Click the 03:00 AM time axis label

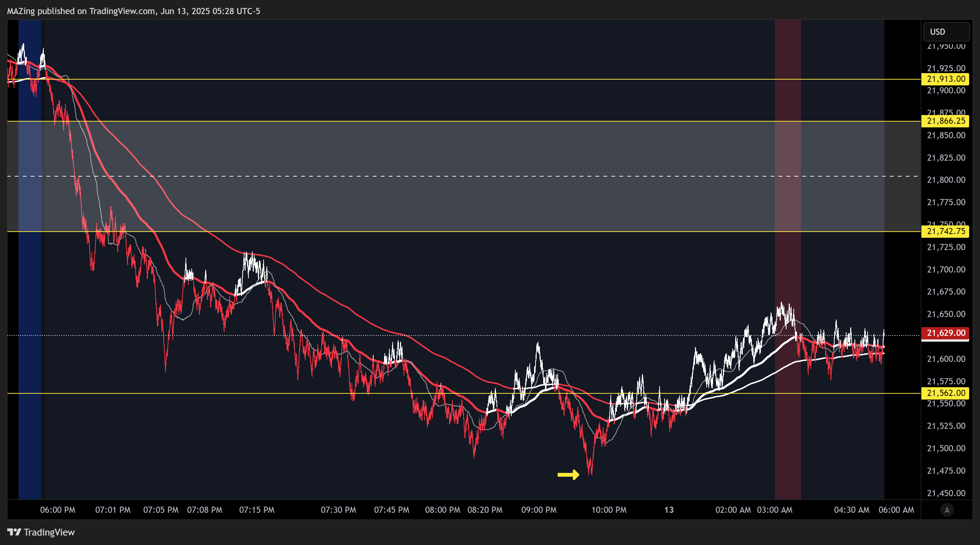(775, 510)
